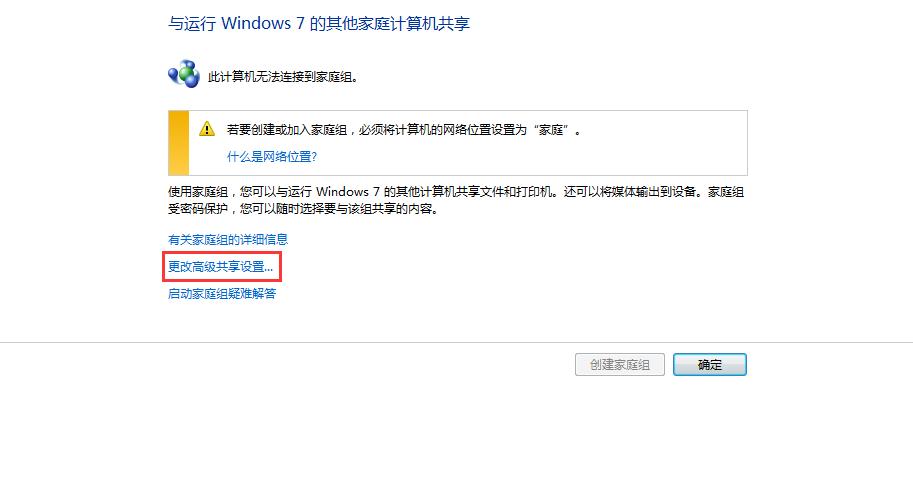Click the words Windows 7 in the description paragraph
The image size is (913, 496).
[x=348, y=192]
